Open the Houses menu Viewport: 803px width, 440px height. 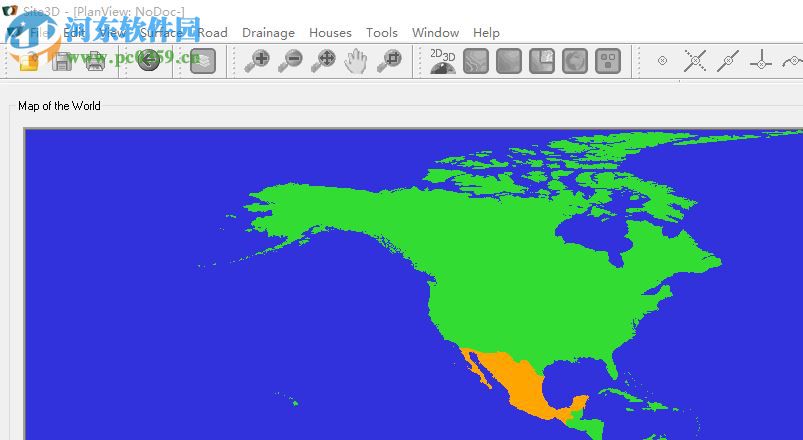tap(330, 33)
